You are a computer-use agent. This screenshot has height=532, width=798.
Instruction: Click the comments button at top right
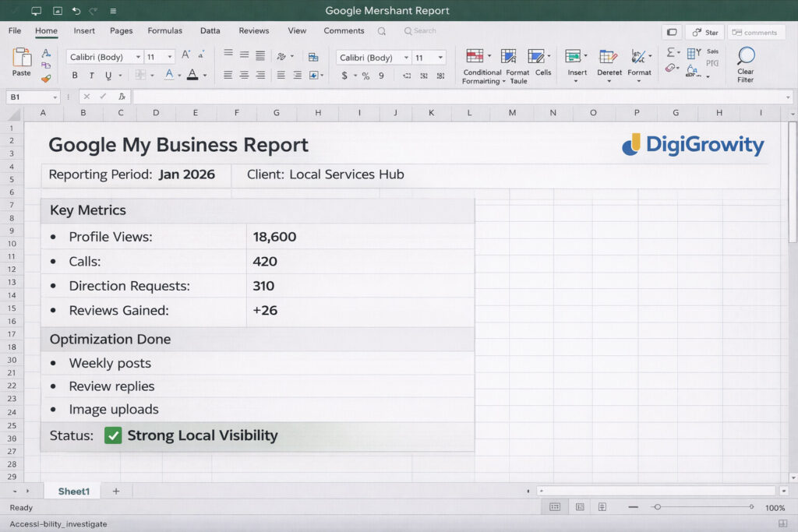point(756,32)
